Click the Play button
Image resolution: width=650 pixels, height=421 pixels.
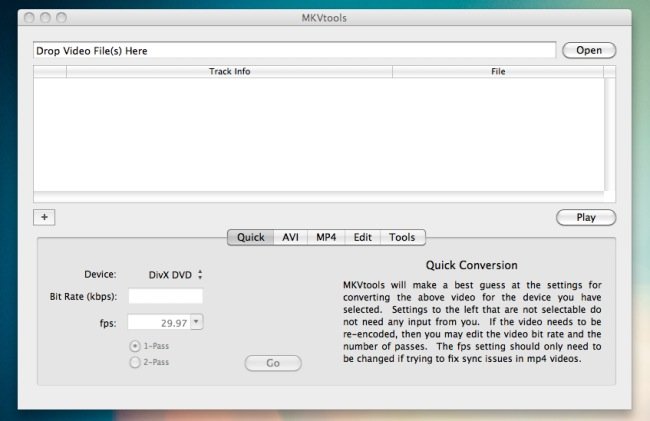[586, 218]
